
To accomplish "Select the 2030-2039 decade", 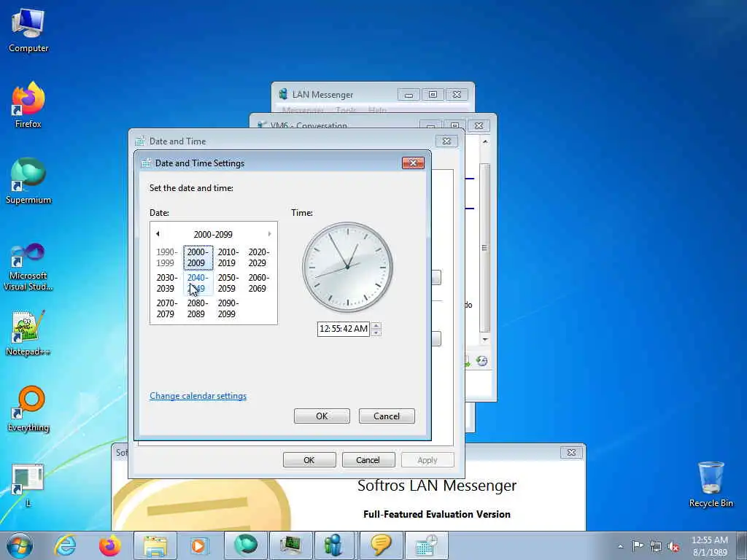I will 167,283.
